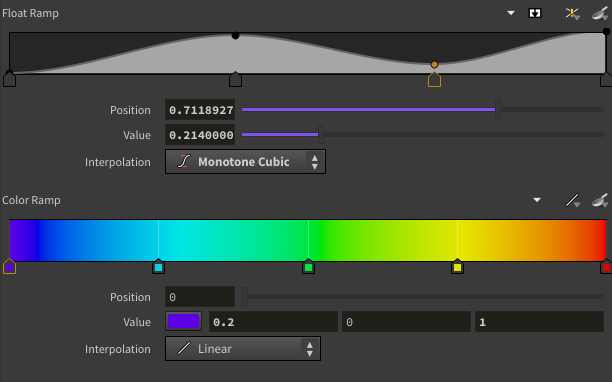The image size is (612, 382).
Task: Open Float Ramp presets dropdown arrow
Action: point(511,13)
